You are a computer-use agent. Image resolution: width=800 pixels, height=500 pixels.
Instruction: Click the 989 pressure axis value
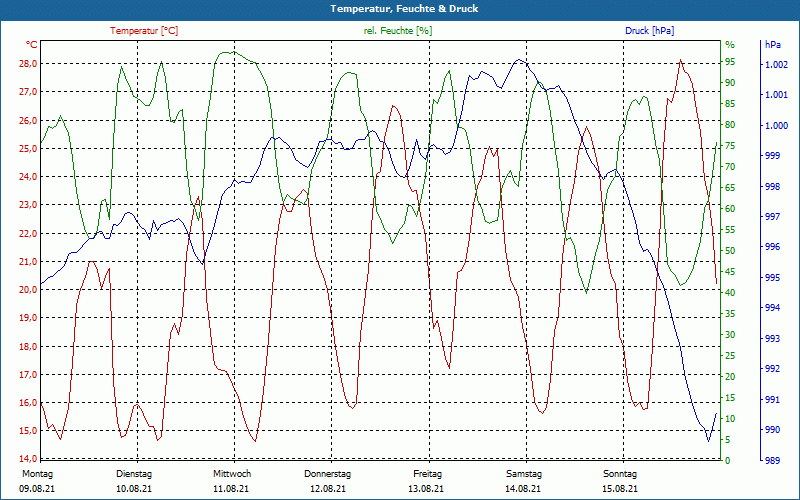pos(772,460)
